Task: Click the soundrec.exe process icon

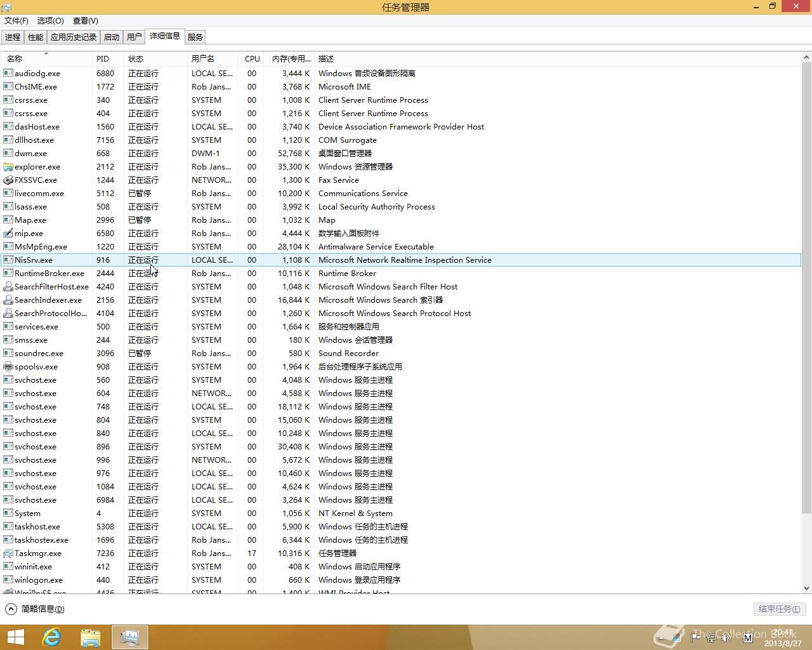Action: tap(8, 353)
